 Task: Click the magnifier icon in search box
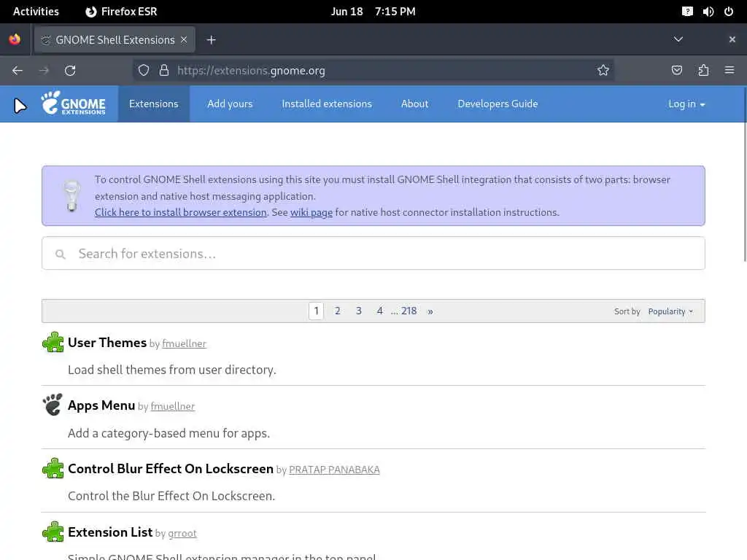pos(60,254)
